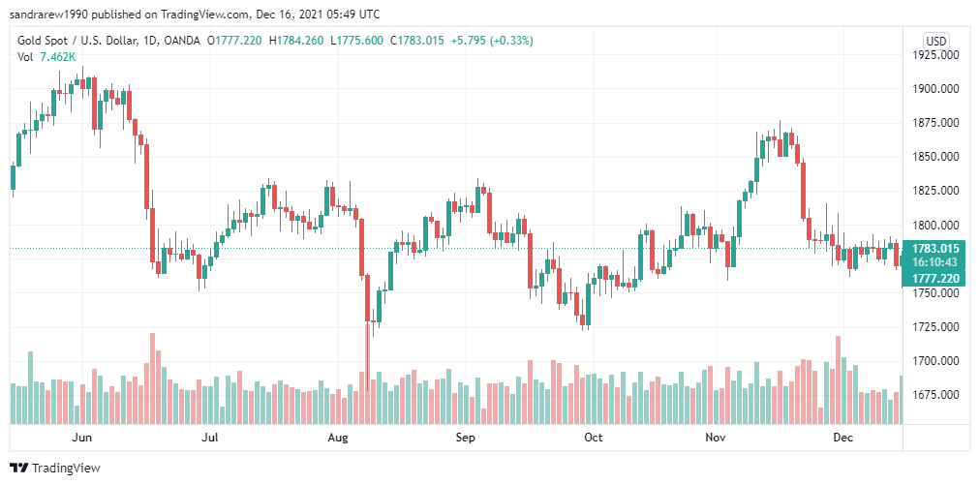The width and height of the screenshot is (980, 485).
Task: Click the Oct label on time axis
Action: 593,438
